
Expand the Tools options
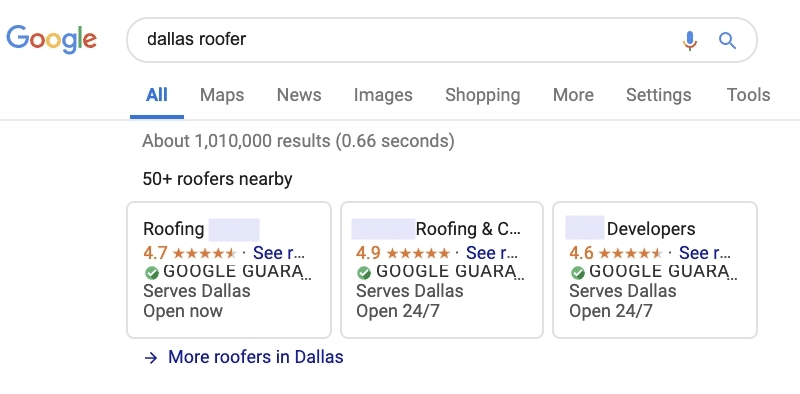[748, 95]
